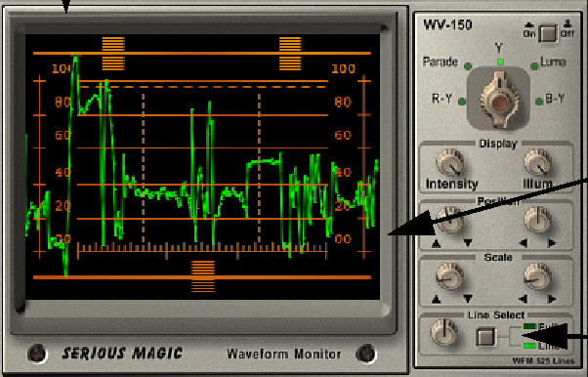Click Position right arrow
This screenshot has width=588, height=377.
551,243
